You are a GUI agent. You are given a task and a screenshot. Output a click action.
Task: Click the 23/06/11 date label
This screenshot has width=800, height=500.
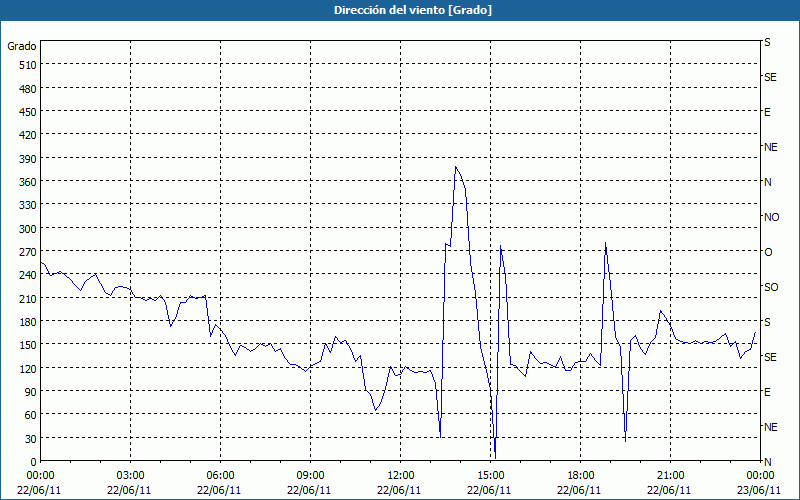[x=759, y=490]
